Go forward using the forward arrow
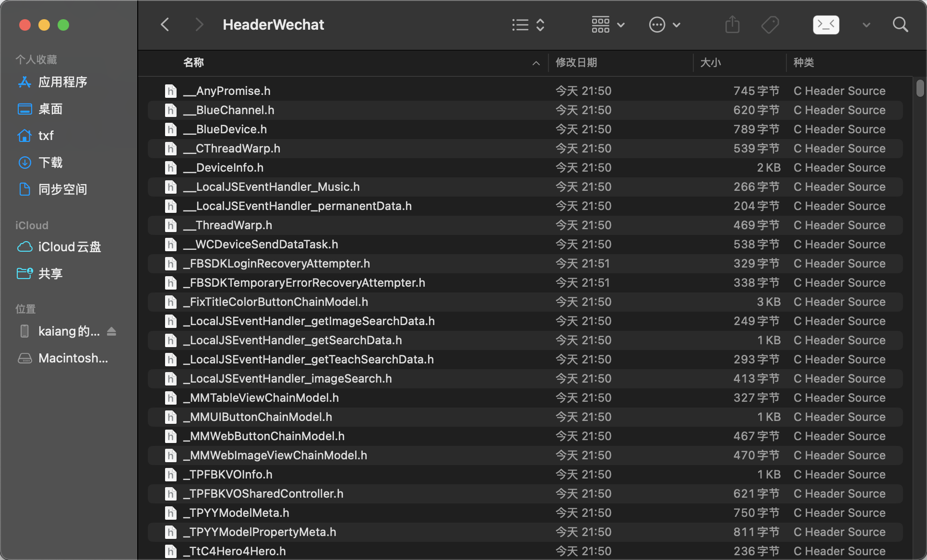The image size is (927, 560). pyautogui.click(x=199, y=24)
